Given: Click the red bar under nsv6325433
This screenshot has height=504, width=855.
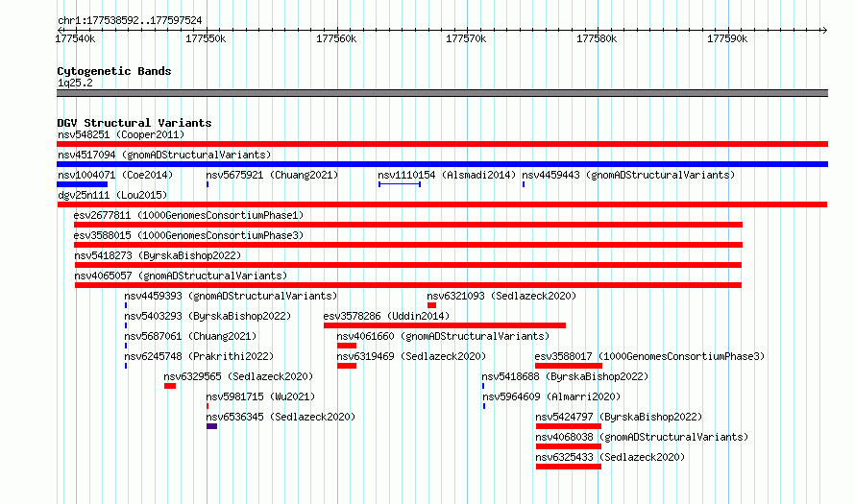Looking at the screenshot, I should point(569,467).
